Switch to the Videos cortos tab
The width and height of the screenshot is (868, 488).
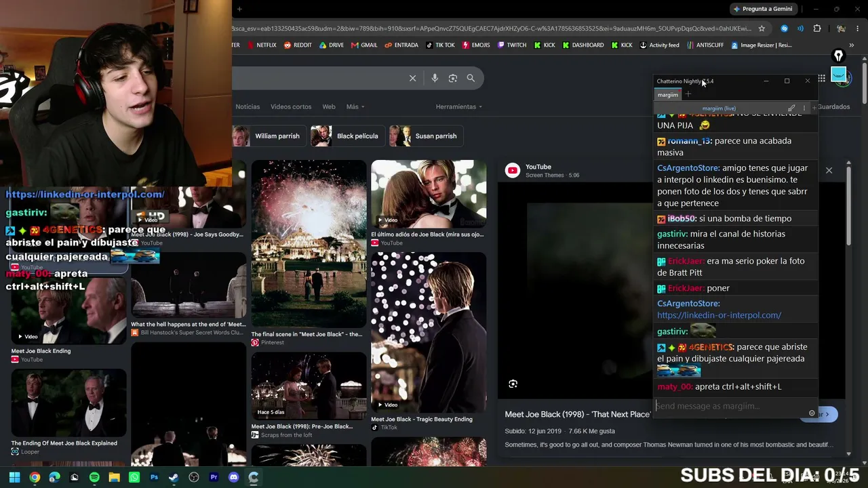(291, 106)
